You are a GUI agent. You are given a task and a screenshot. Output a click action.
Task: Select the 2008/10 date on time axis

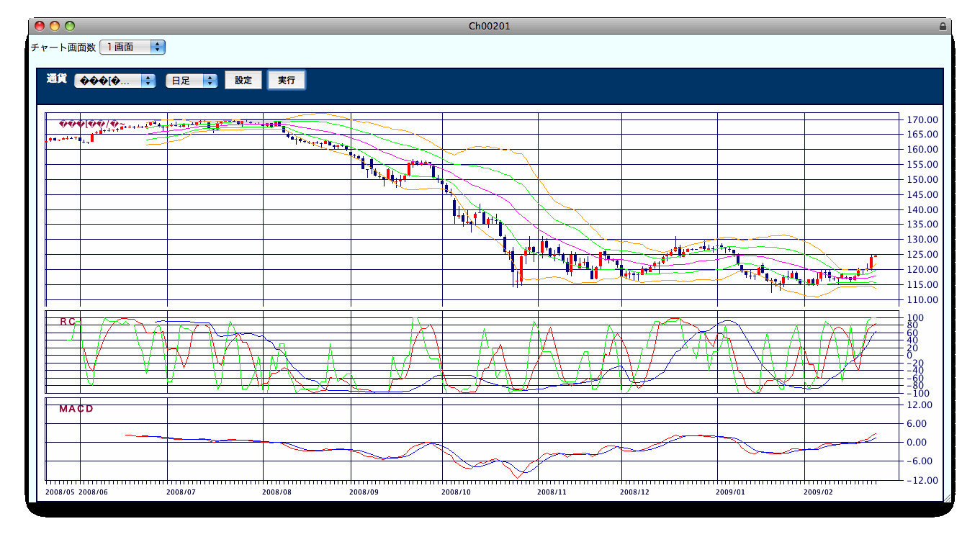pos(456,492)
